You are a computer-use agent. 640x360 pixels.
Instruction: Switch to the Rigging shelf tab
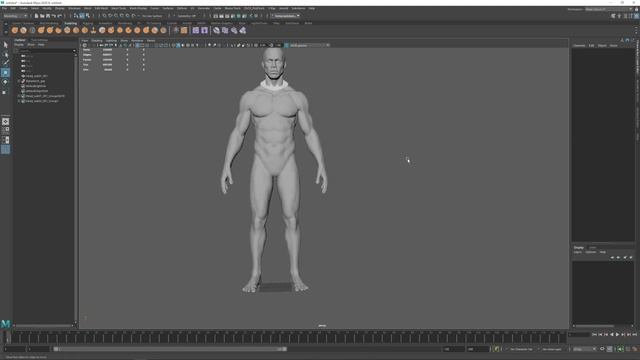coord(88,23)
